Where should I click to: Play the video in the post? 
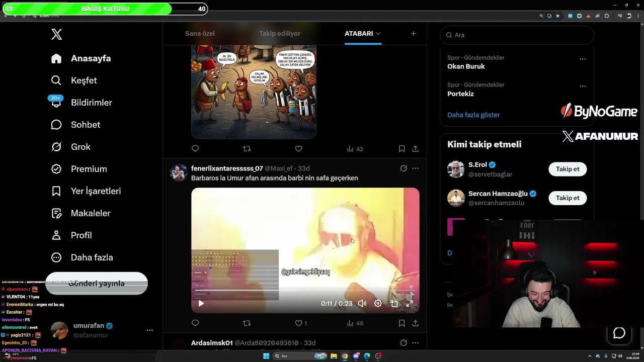tap(201, 303)
